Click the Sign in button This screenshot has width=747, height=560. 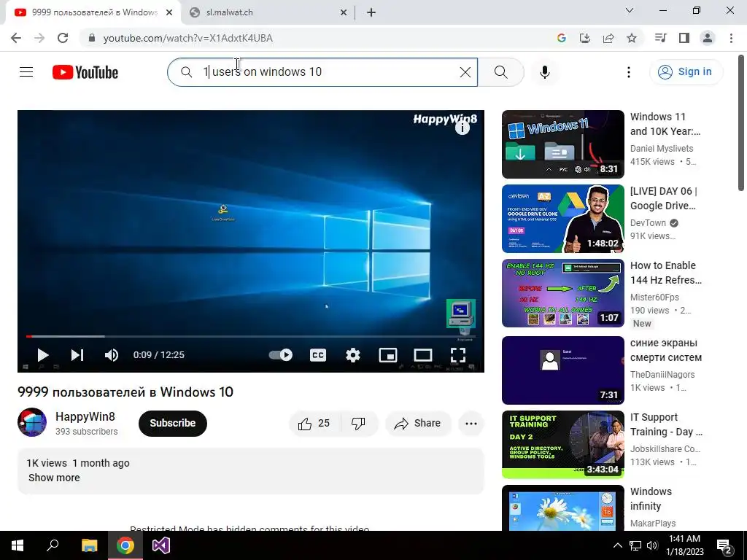click(x=686, y=72)
